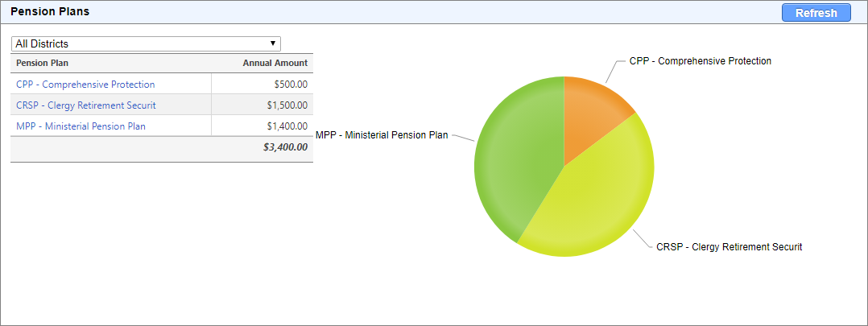Open MPP - Ministerial Pension Plan table link

pos(81,126)
